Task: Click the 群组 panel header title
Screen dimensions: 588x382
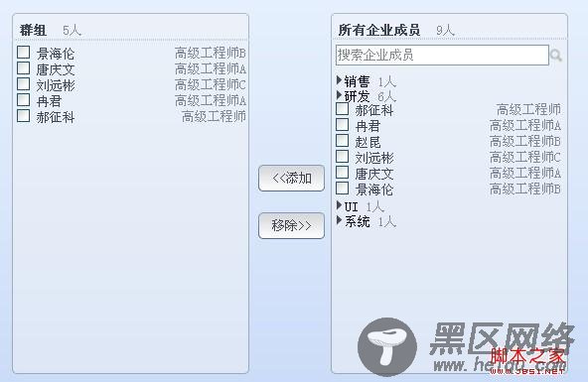Action: pos(33,30)
